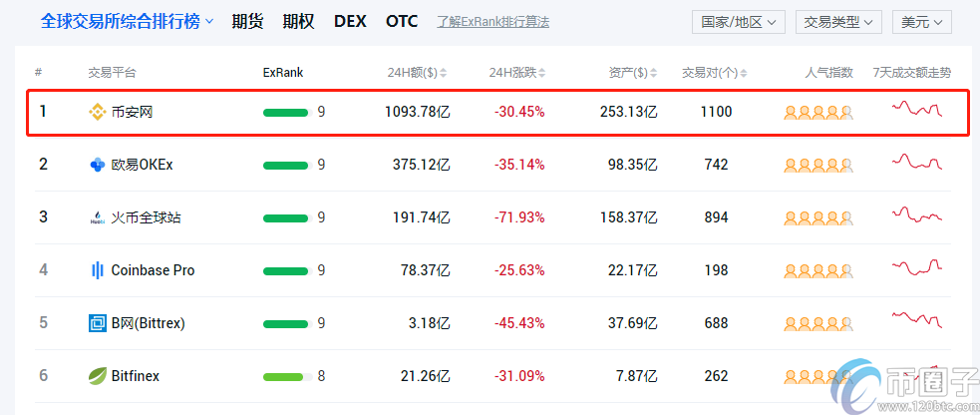This screenshot has height=415, width=980.
Task: Sort by 资产($) column arrows
Action: pos(654,73)
